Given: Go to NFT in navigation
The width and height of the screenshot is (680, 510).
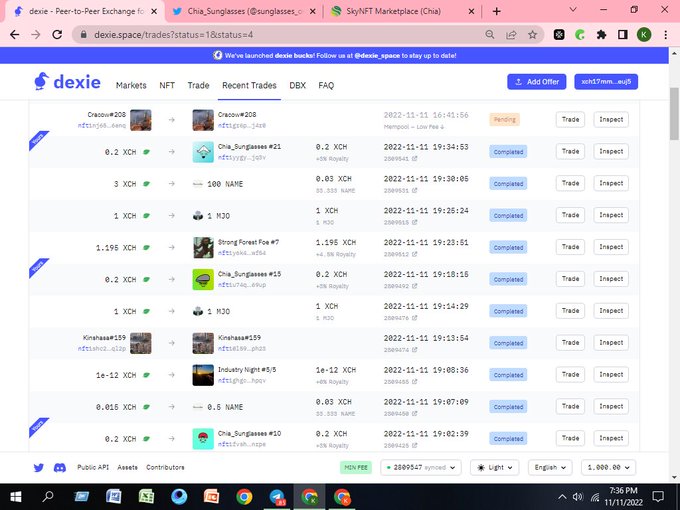Looking at the screenshot, I should 167,85.
